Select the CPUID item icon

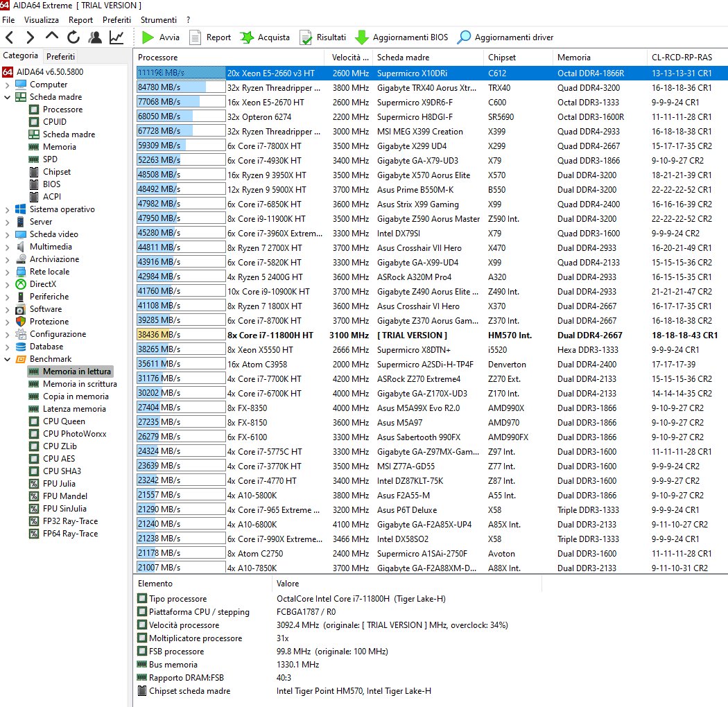point(34,121)
